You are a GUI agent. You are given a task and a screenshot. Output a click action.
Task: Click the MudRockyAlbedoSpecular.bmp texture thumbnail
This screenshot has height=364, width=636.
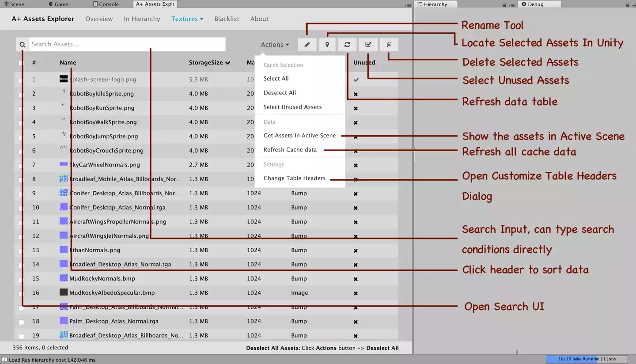pyautogui.click(x=64, y=292)
